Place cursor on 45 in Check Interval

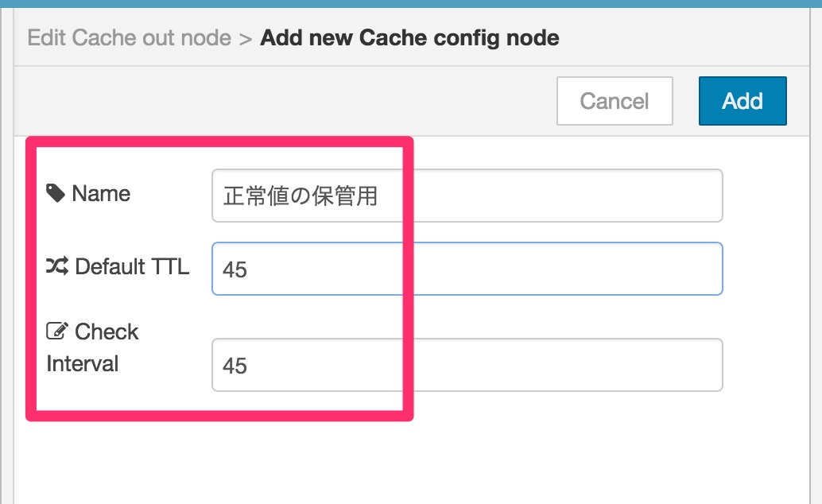235,366
